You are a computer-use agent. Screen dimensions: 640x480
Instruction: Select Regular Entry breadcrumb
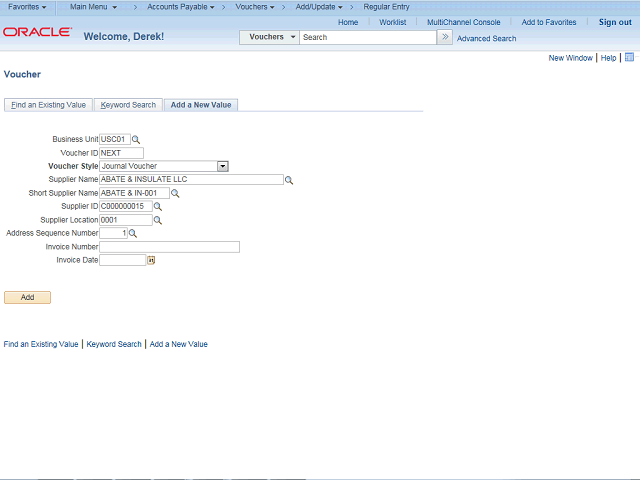pos(386,7)
